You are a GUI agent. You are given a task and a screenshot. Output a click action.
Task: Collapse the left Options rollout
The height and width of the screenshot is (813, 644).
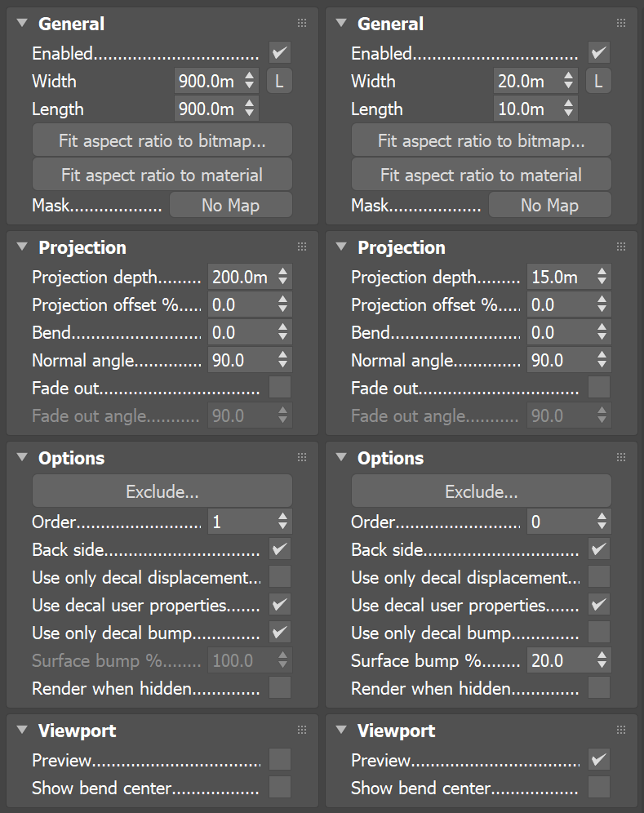pos(22,458)
